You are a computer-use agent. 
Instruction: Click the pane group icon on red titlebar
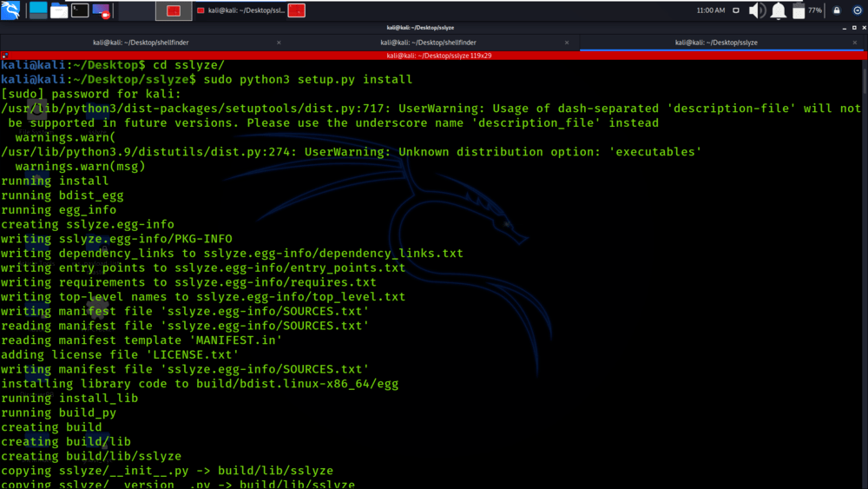[x=5, y=56]
